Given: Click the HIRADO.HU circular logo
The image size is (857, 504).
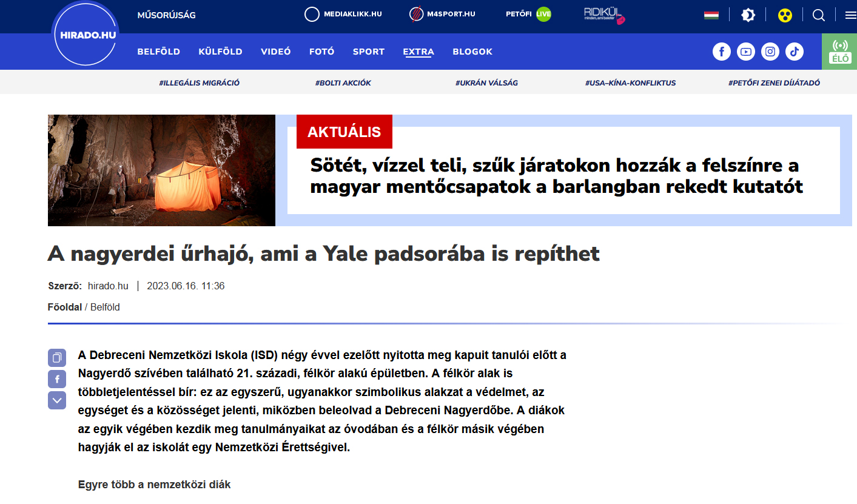Looking at the screenshot, I should point(85,33).
